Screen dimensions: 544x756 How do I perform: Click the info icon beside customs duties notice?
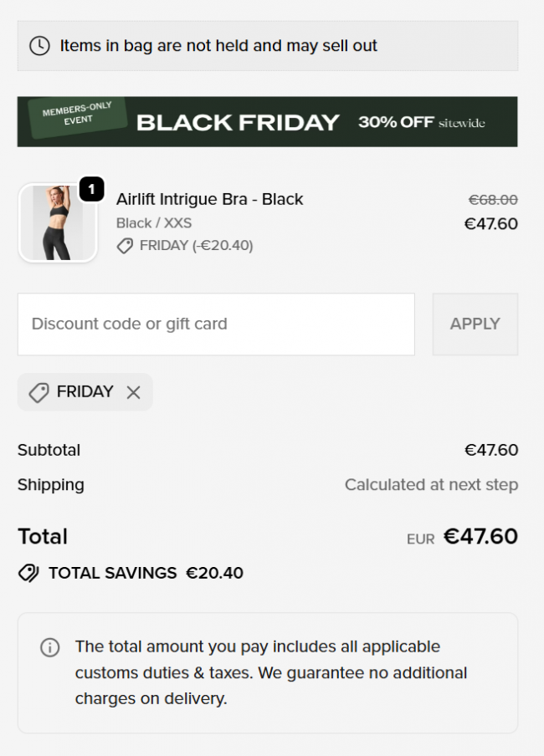[50, 647]
